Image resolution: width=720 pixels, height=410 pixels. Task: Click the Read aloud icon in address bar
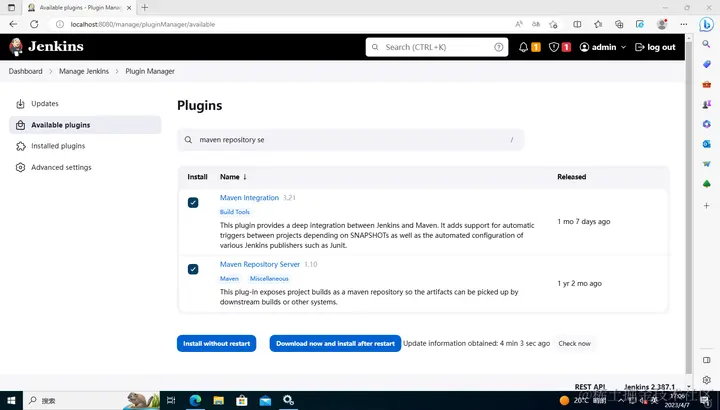point(518,24)
